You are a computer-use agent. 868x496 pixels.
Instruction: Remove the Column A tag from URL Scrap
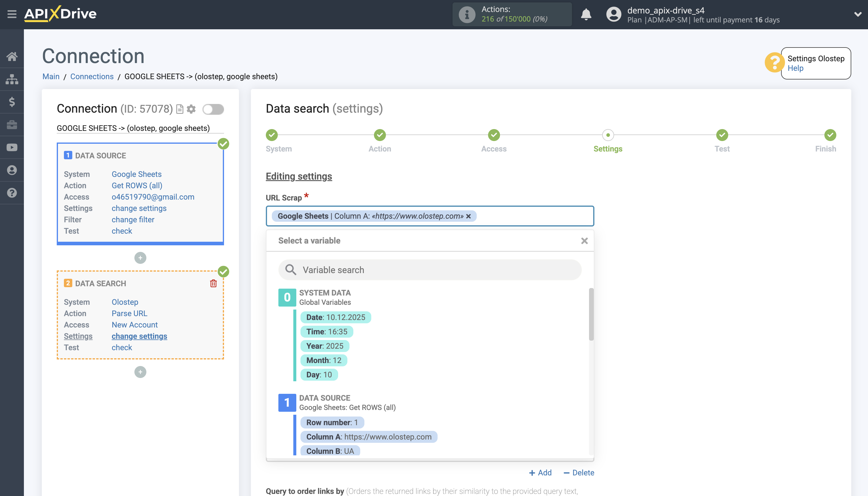click(469, 216)
